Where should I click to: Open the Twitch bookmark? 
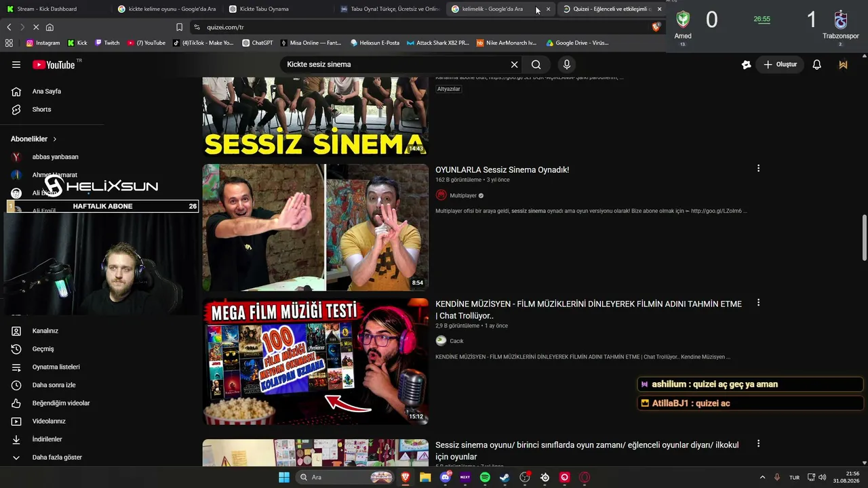click(107, 43)
